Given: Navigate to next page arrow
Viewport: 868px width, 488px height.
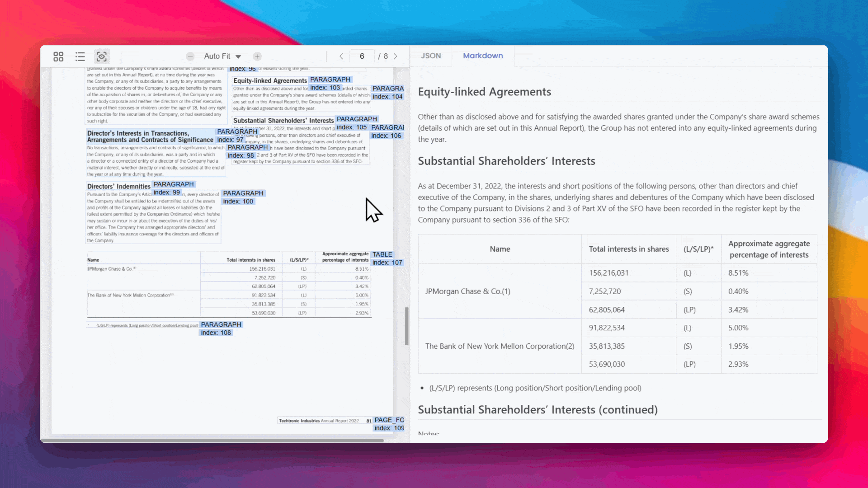Looking at the screenshot, I should [396, 56].
